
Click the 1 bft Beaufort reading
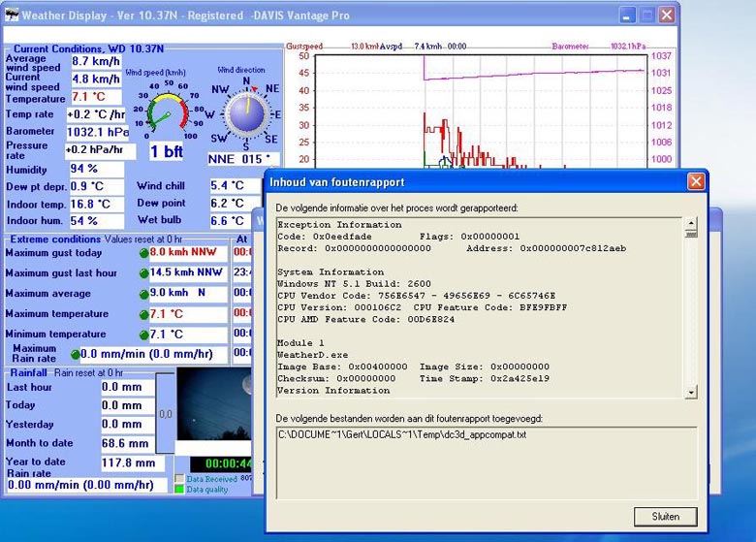tap(167, 151)
